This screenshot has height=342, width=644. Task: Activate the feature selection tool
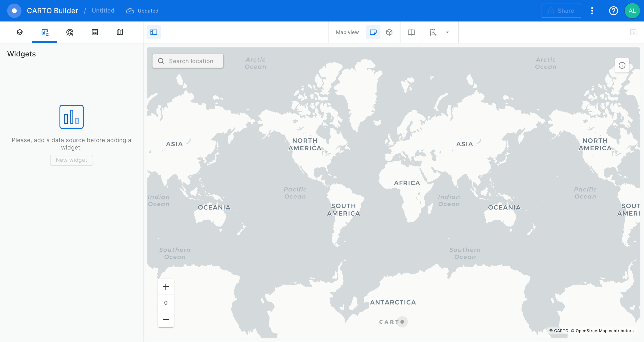(x=433, y=32)
